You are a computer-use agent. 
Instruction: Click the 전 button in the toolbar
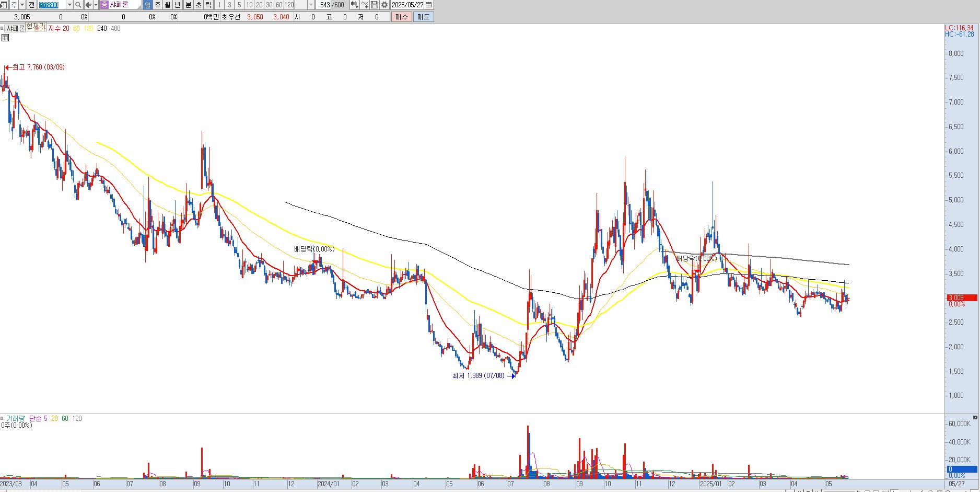coord(32,5)
